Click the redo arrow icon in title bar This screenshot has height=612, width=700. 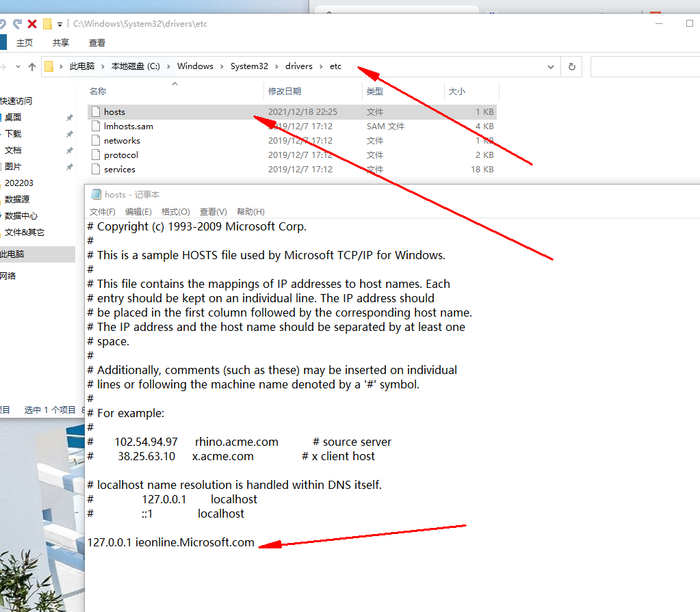18,24
